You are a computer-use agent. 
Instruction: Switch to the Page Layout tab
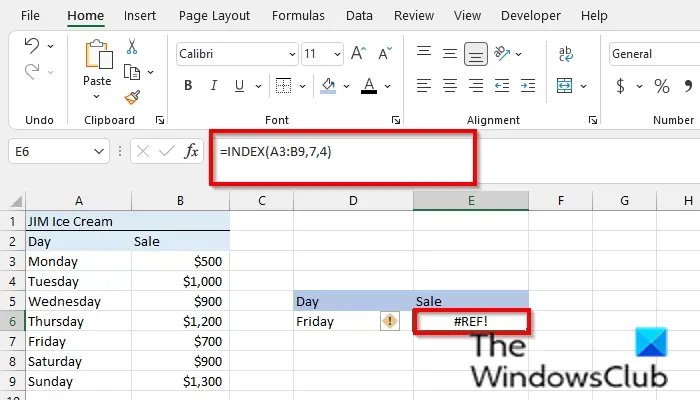(x=214, y=16)
